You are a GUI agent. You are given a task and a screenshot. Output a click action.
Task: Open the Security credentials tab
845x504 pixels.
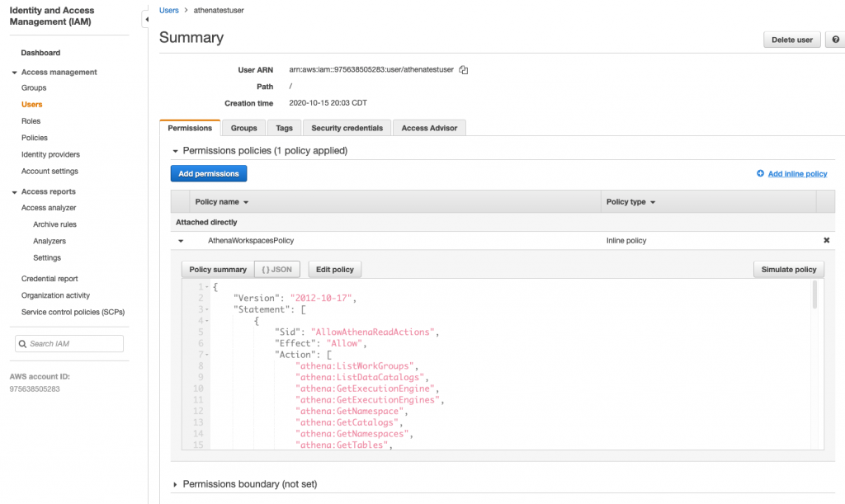tap(347, 128)
